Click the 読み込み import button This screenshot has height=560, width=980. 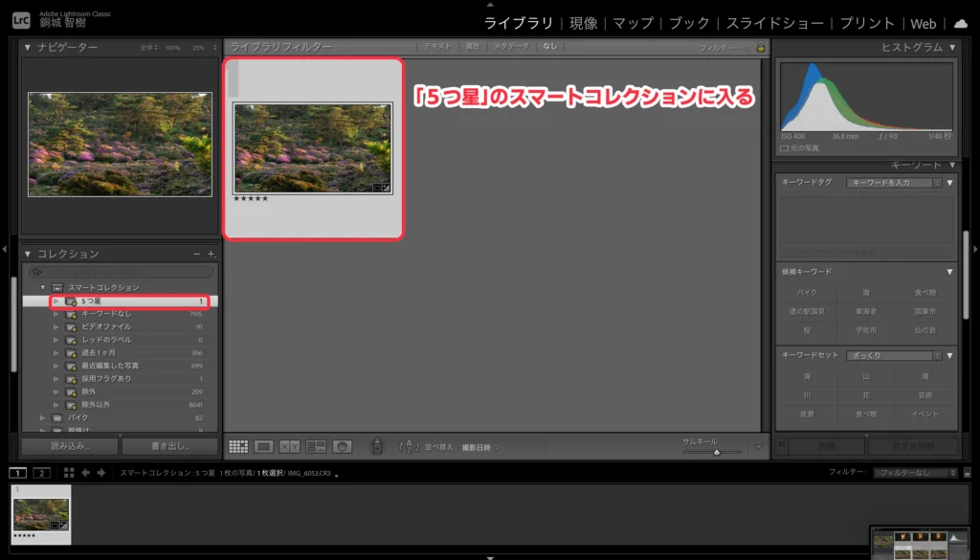point(70,446)
